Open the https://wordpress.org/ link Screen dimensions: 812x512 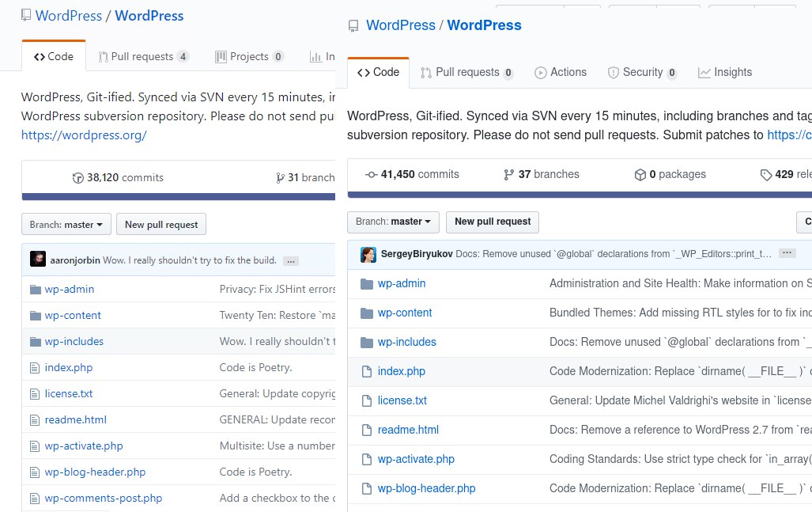pyautogui.click(x=84, y=135)
